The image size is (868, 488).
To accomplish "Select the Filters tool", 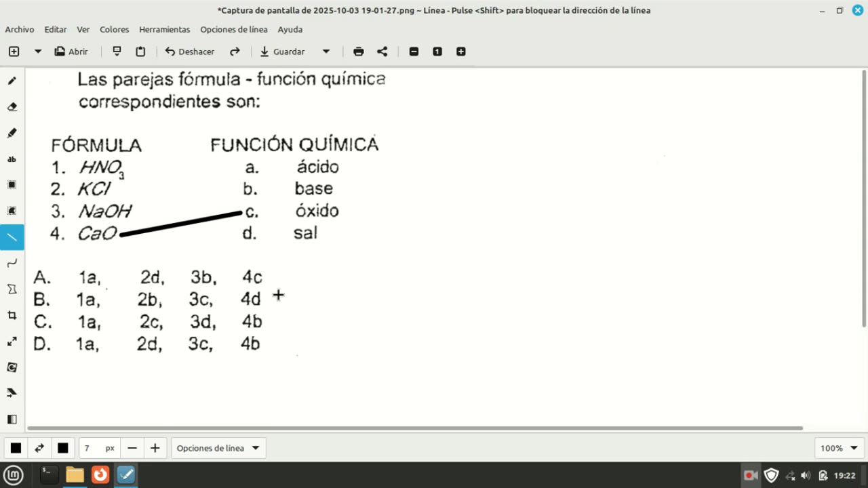I will coord(12,419).
